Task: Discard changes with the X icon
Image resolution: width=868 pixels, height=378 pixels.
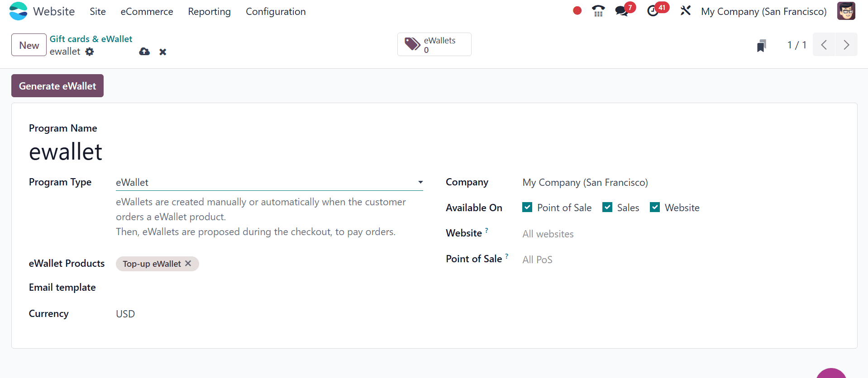Action: coord(163,52)
